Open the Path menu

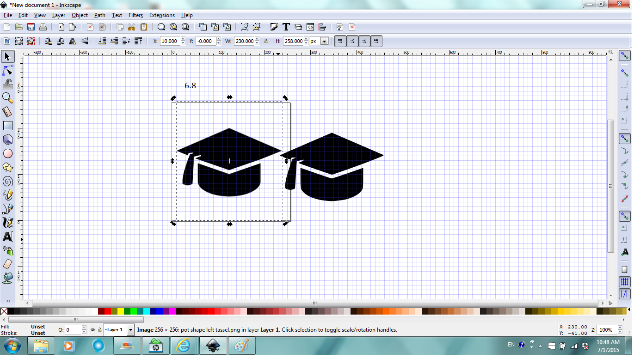pyautogui.click(x=99, y=15)
